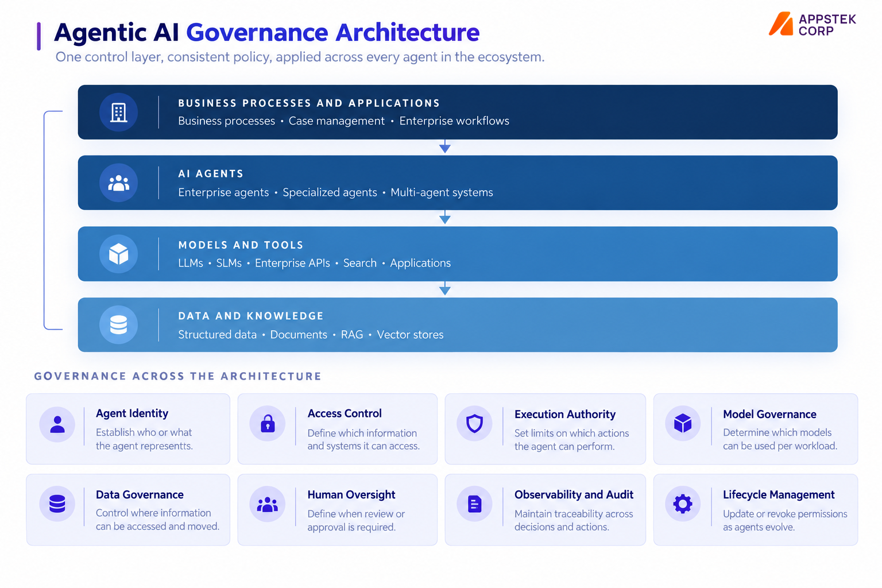Image resolution: width=882 pixels, height=588 pixels.
Task: Select the 'Lifecycle Management' card title
Action: (x=779, y=494)
